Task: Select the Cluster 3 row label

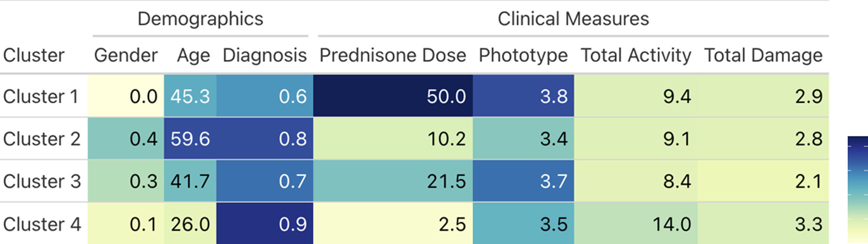Action: (x=42, y=181)
